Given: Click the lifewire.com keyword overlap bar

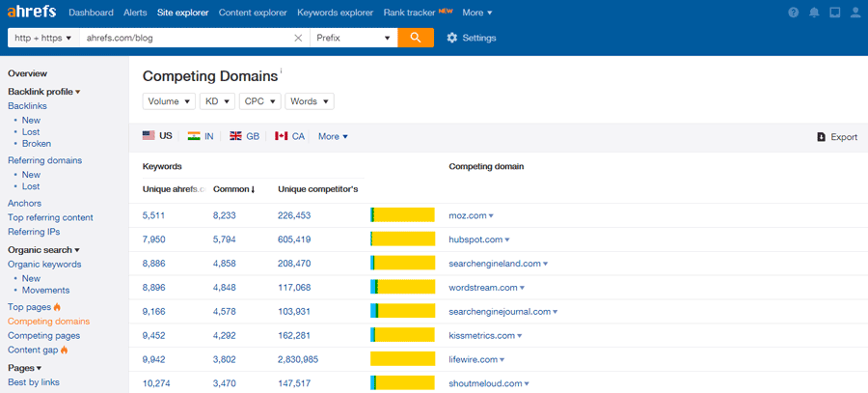Looking at the screenshot, I should click(x=402, y=359).
